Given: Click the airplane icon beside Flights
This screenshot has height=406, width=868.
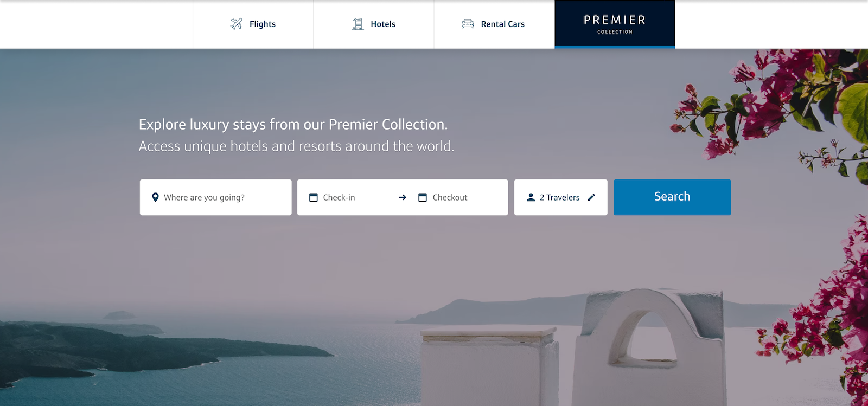Looking at the screenshot, I should click(237, 24).
